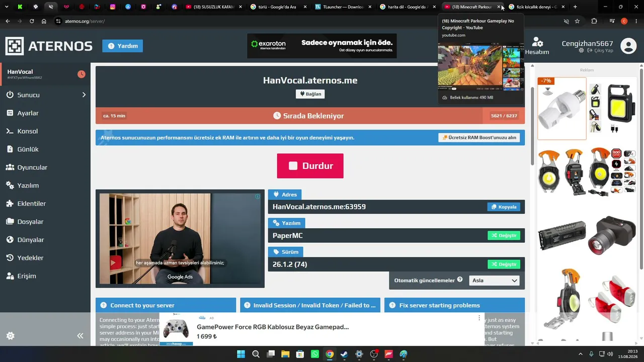Open File Explorer from the taskbar
This screenshot has width=644, height=362.
(x=285, y=354)
